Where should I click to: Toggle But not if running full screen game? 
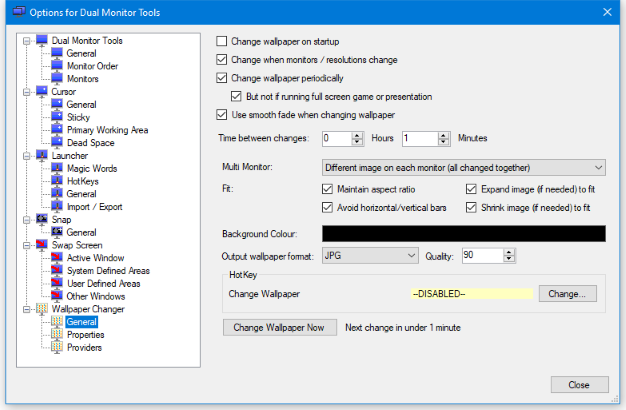click(x=236, y=96)
